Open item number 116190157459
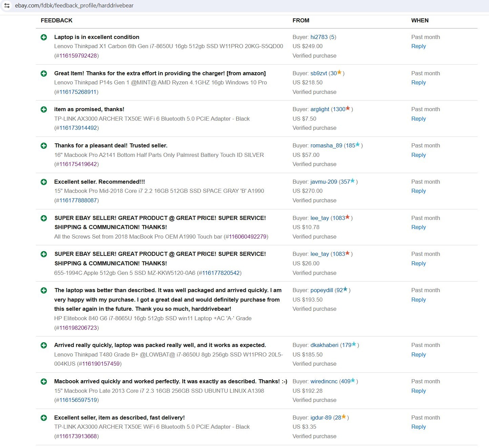This screenshot has width=489, height=448. [x=101, y=364]
